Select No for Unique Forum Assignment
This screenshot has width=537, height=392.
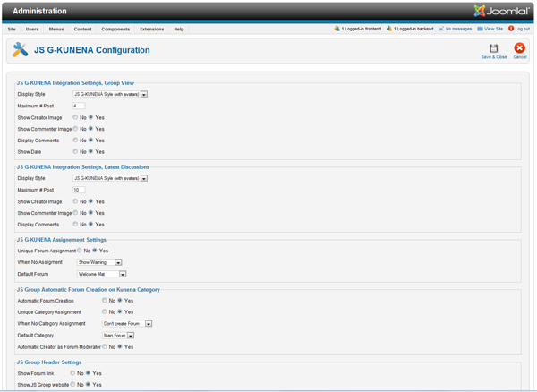(x=80, y=251)
